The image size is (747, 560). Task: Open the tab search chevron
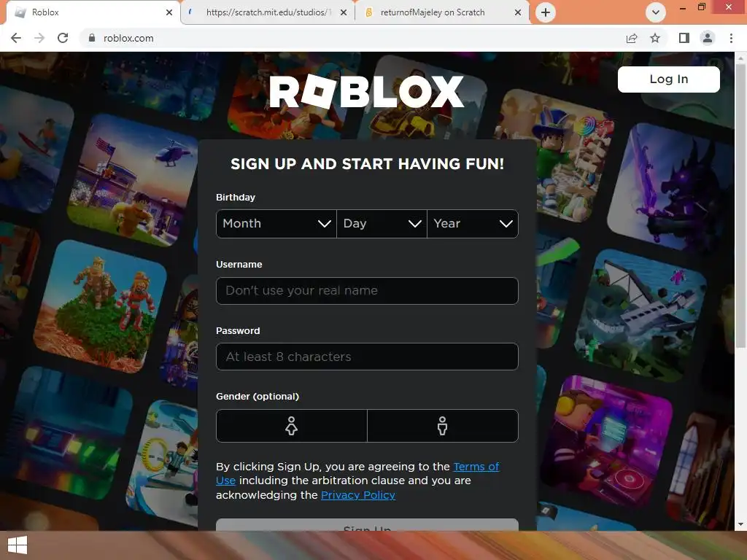(656, 12)
